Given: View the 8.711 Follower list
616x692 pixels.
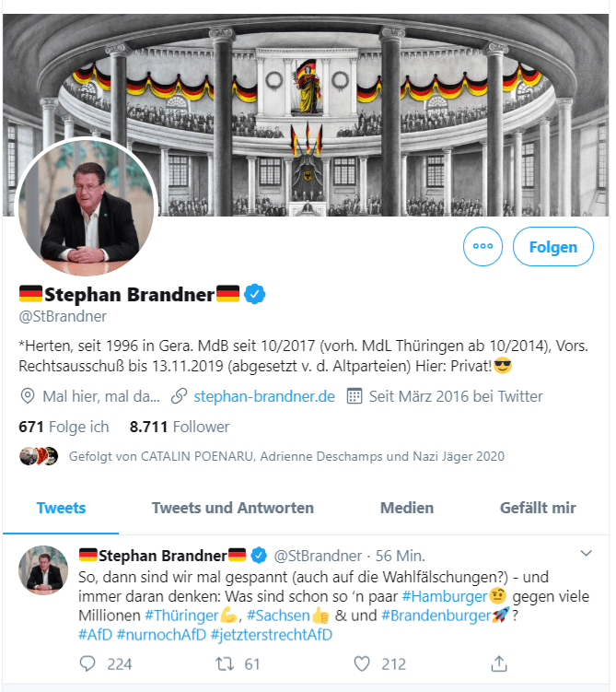Looking at the screenshot, I should pyautogui.click(x=179, y=427).
